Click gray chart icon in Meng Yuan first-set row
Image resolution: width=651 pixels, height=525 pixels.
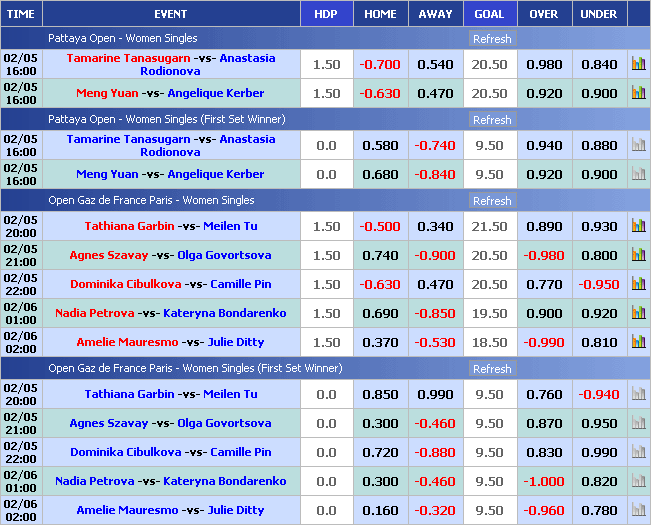tap(638, 174)
